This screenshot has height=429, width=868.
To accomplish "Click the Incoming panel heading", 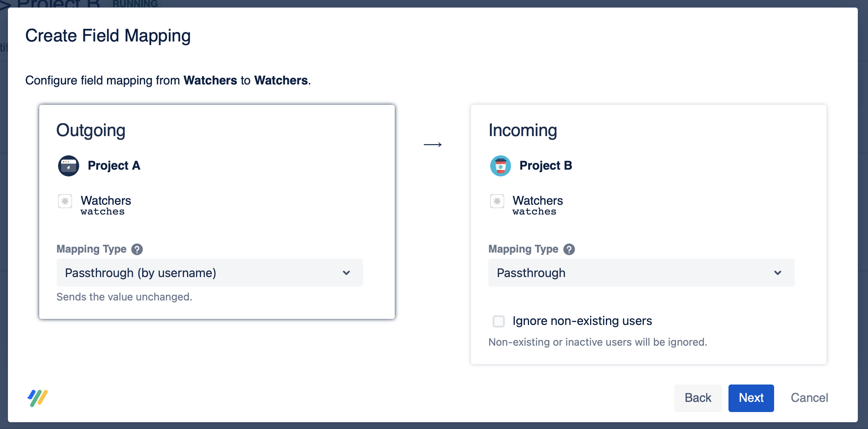I will 523,130.
